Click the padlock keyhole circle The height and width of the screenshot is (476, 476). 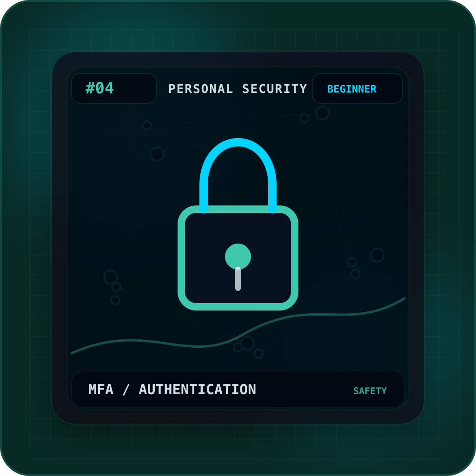pyautogui.click(x=238, y=257)
